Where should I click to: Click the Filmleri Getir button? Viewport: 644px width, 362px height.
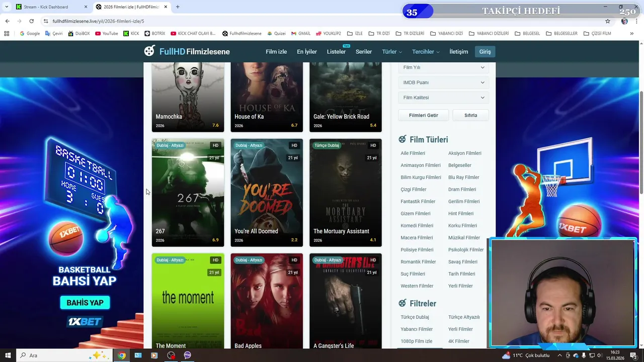424,115
